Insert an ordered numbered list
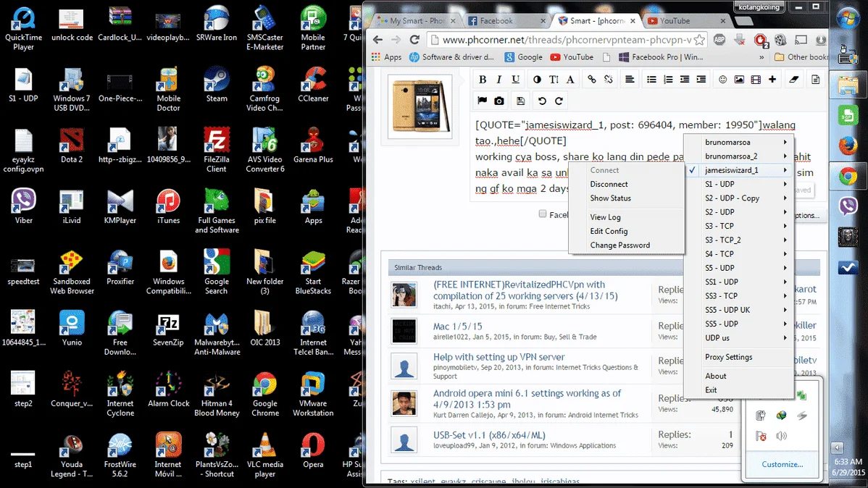The height and width of the screenshot is (488, 868). pos(668,80)
